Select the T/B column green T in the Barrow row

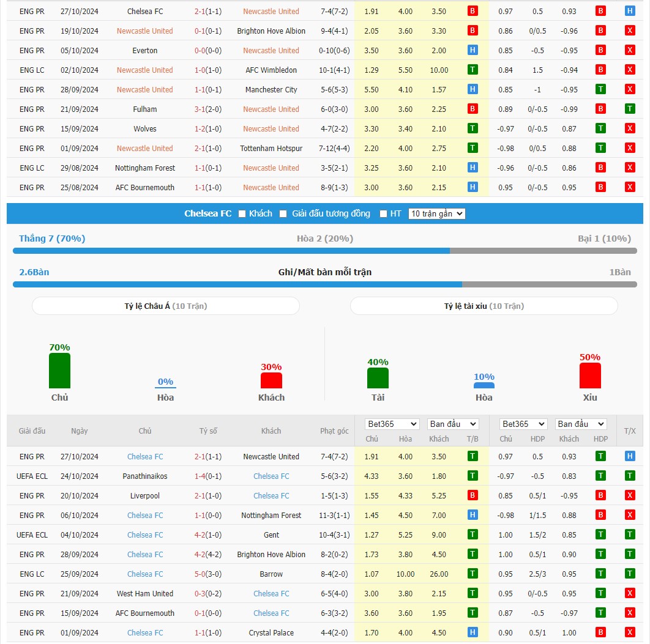click(472, 574)
